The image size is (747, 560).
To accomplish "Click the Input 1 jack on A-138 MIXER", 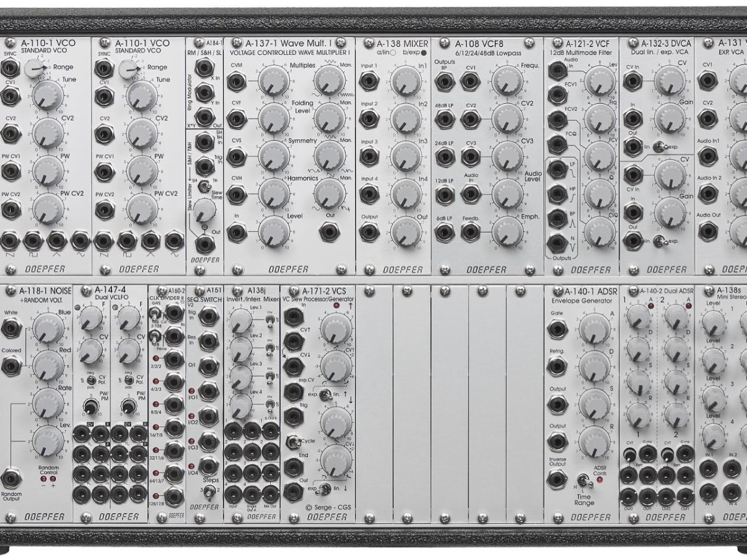I will (369, 81).
